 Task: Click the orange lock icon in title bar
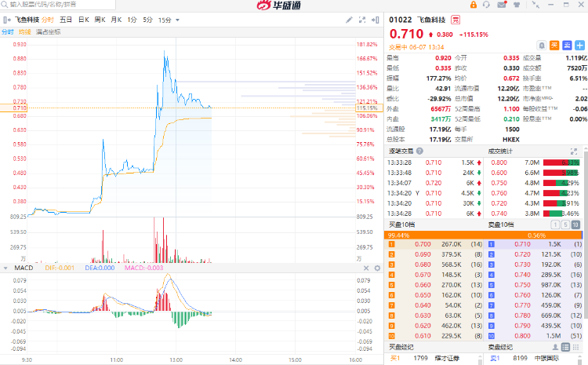pyautogui.click(x=474, y=5)
